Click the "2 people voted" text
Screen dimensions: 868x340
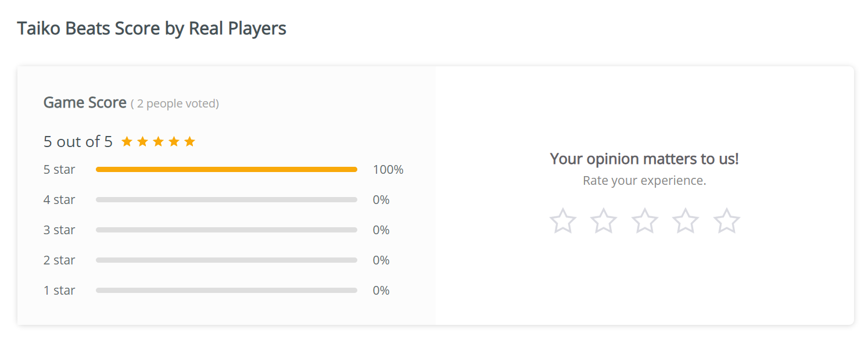(x=175, y=104)
